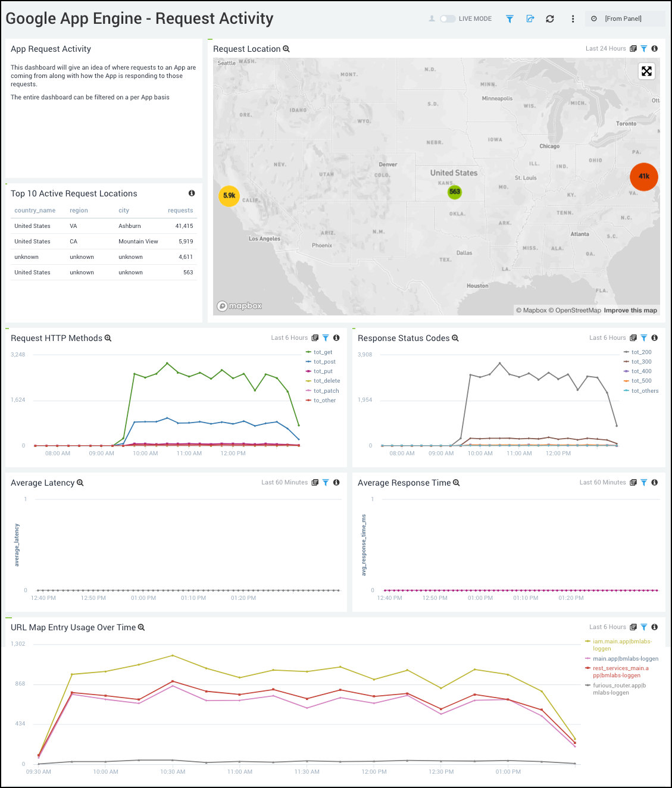Click the copy-query icon on Response Status Codes panel

633,337
